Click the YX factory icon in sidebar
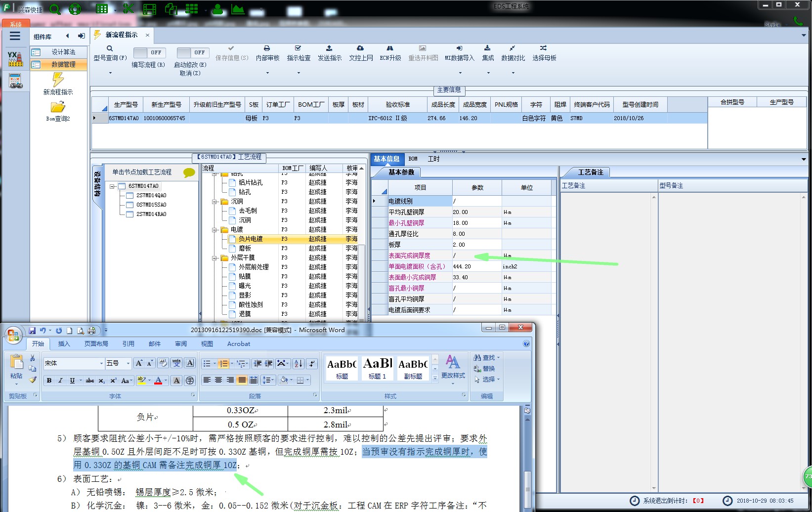Image resolution: width=812 pixels, height=512 pixels. (15, 59)
